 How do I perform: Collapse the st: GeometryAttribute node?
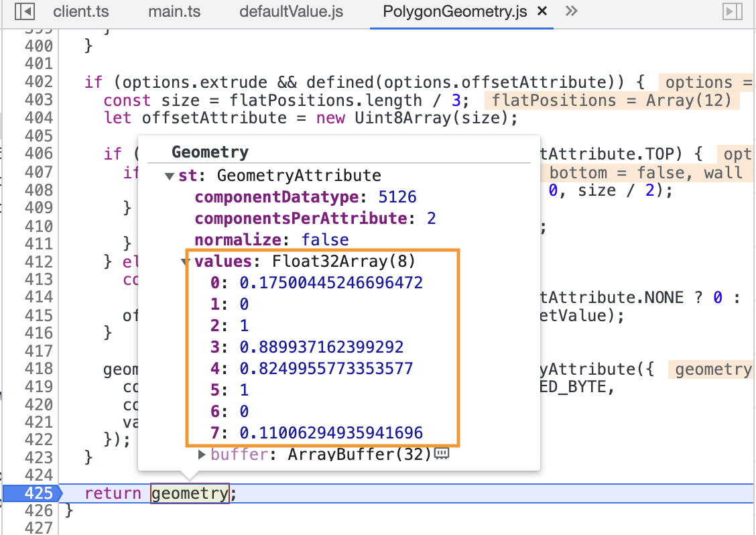[170, 175]
